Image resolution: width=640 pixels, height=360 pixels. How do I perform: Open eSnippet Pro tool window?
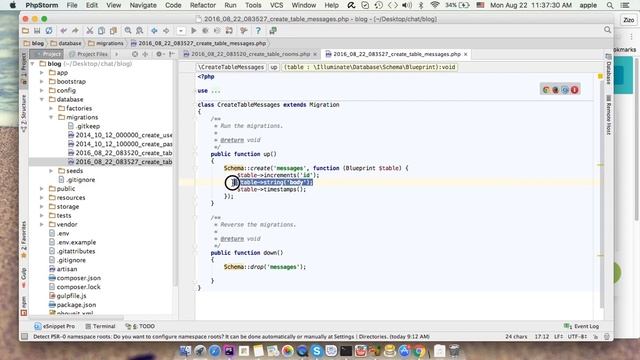click(55, 326)
